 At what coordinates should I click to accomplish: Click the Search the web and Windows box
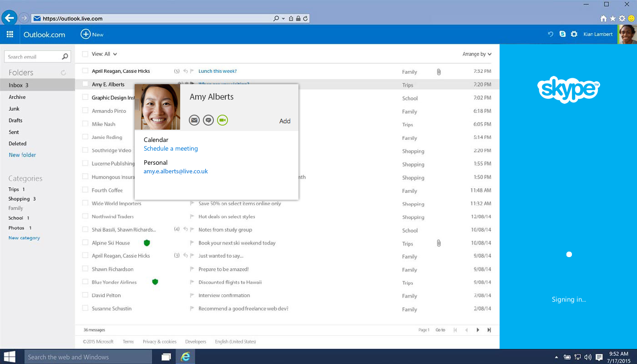coord(88,357)
